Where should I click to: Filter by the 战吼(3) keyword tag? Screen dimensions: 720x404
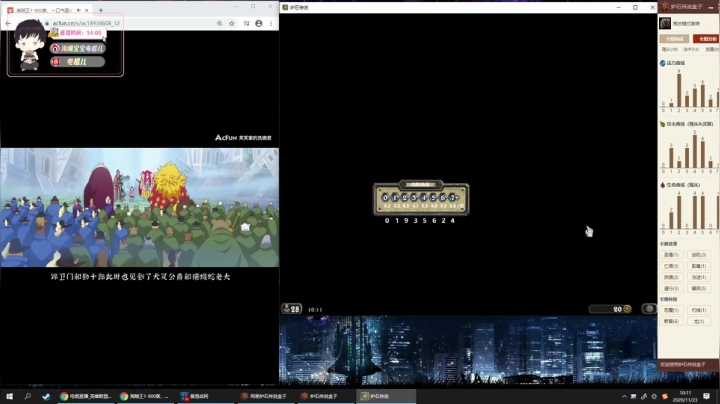(699, 255)
